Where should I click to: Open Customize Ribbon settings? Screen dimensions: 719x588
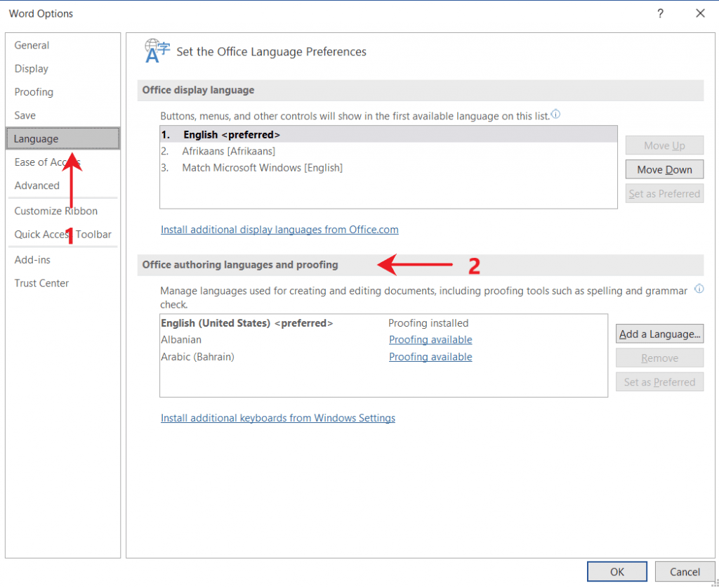pyautogui.click(x=55, y=211)
